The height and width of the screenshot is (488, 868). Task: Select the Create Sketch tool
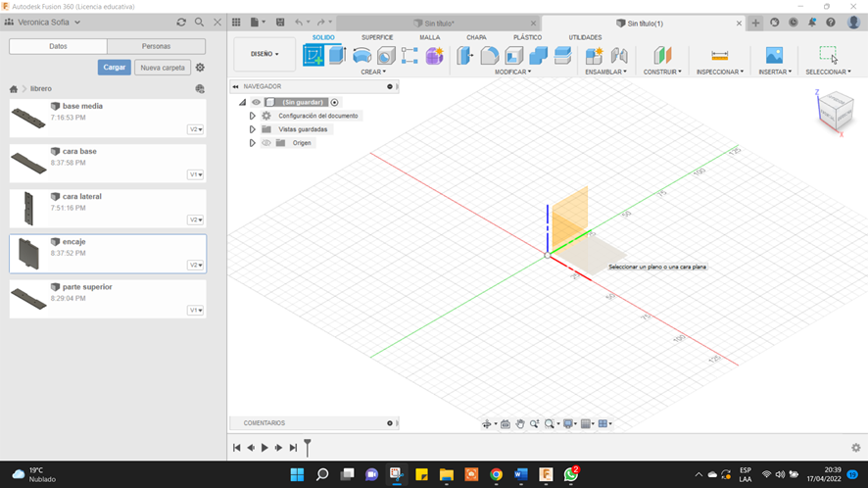(313, 56)
